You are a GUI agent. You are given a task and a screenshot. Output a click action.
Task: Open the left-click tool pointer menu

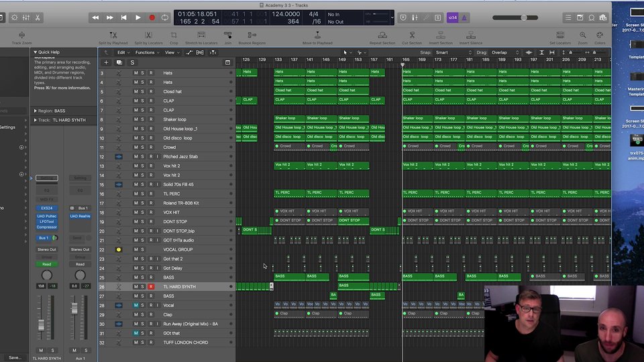tap(347, 52)
